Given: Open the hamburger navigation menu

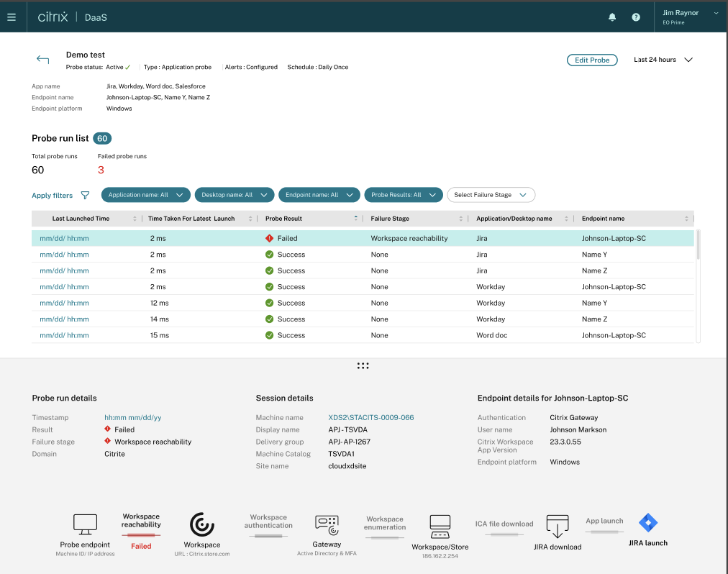Looking at the screenshot, I should (12, 17).
